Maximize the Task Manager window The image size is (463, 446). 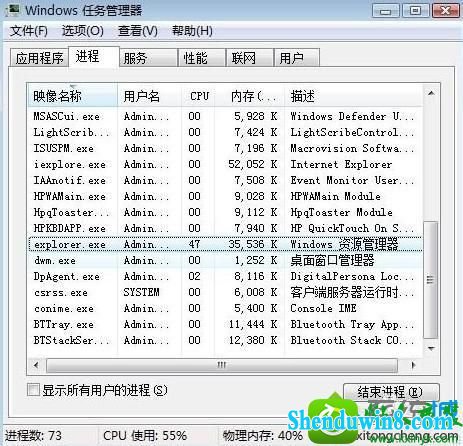pos(415,11)
